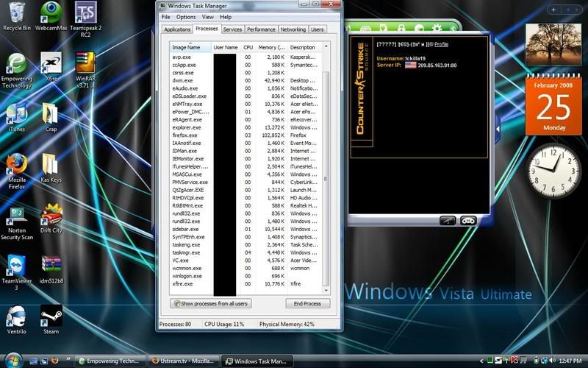Switch to the Performance tab
Viewport: 588px width, 368px height.
[261, 29]
